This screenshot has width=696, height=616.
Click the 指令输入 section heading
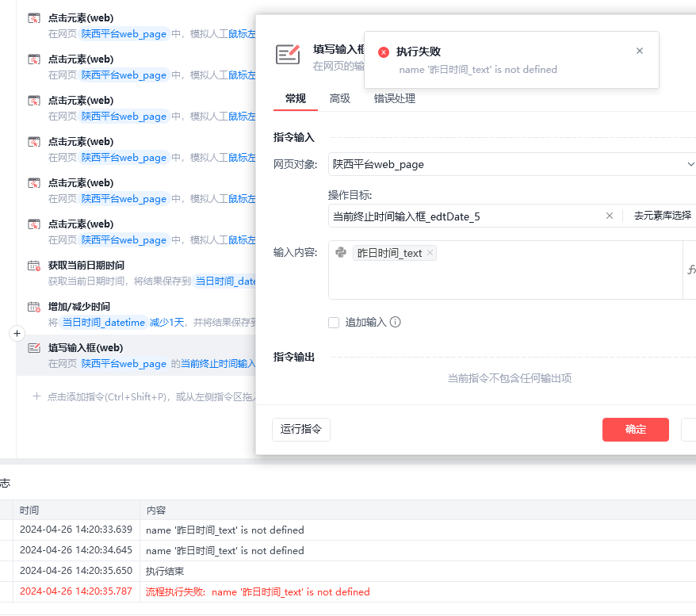(294, 138)
